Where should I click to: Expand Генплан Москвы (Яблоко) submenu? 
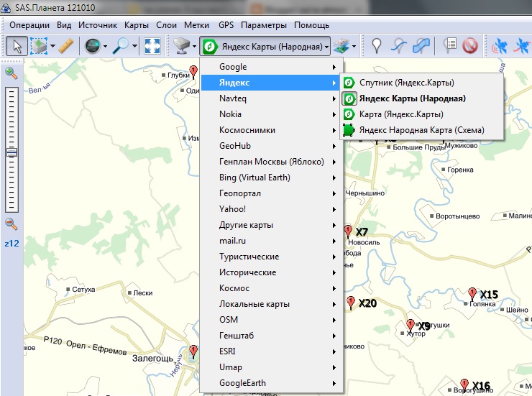click(x=272, y=162)
